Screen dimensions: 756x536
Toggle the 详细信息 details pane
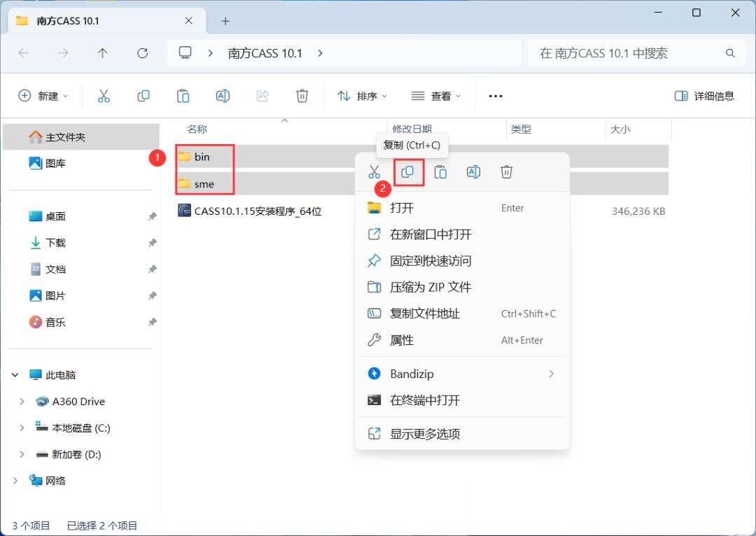coord(704,96)
